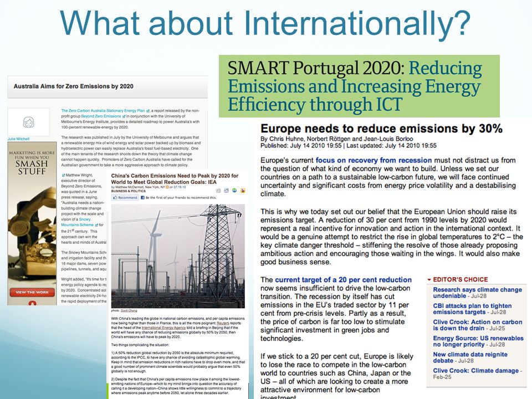This screenshot has height=399, width=532.
Task: Click the reddit share icon
Action: pos(226,190)
